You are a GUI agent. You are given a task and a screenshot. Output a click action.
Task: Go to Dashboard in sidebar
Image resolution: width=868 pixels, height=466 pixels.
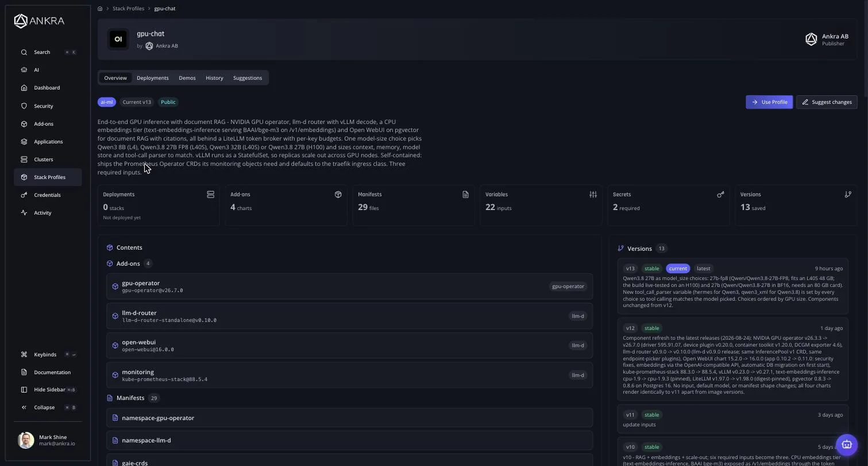(48, 88)
